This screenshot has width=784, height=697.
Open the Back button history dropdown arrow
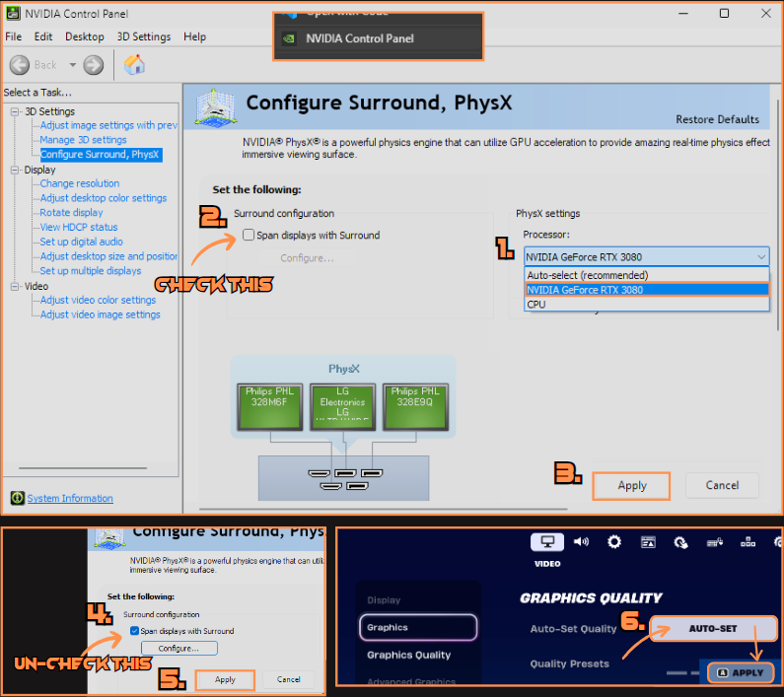(73, 65)
